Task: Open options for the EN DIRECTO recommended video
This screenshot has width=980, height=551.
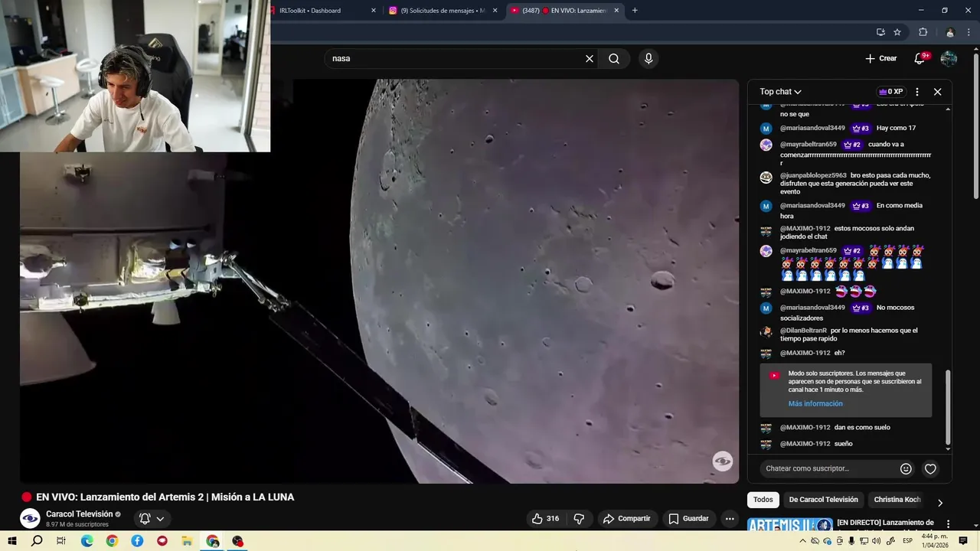Action: pos(948,523)
